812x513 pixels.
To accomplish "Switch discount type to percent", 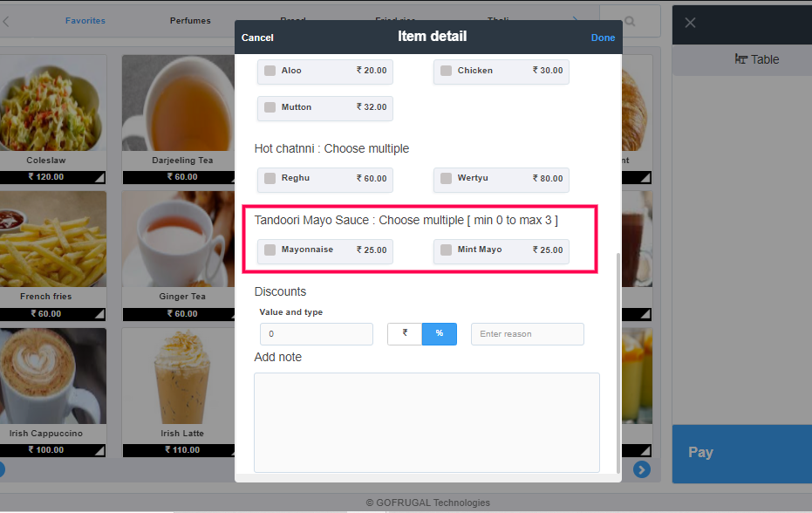I will point(440,333).
